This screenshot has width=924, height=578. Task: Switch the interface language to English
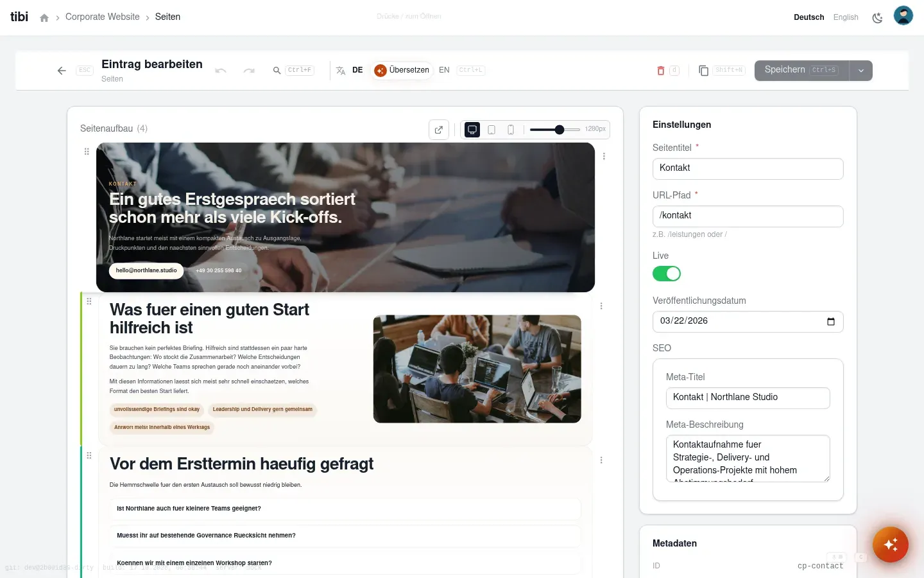pos(846,17)
